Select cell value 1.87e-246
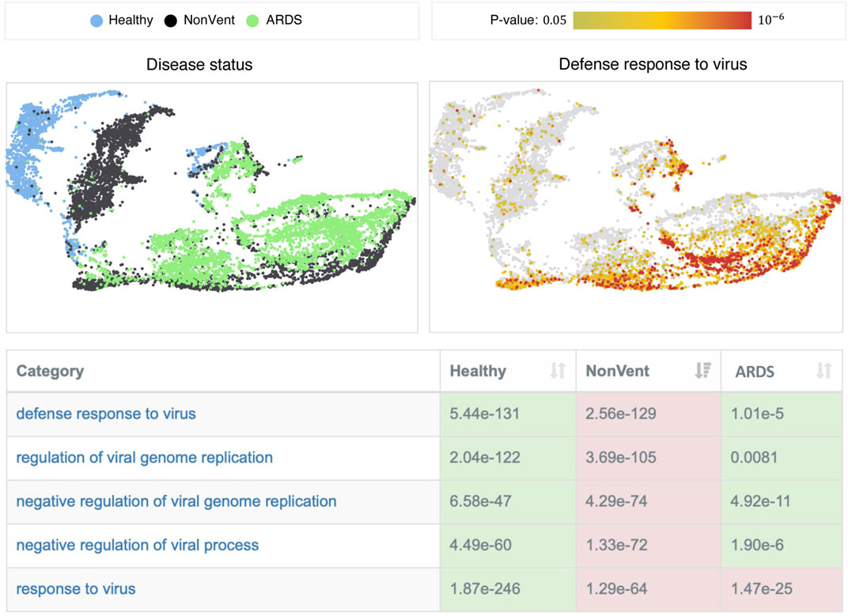This screenshot has width=848, height=616. 485,589
